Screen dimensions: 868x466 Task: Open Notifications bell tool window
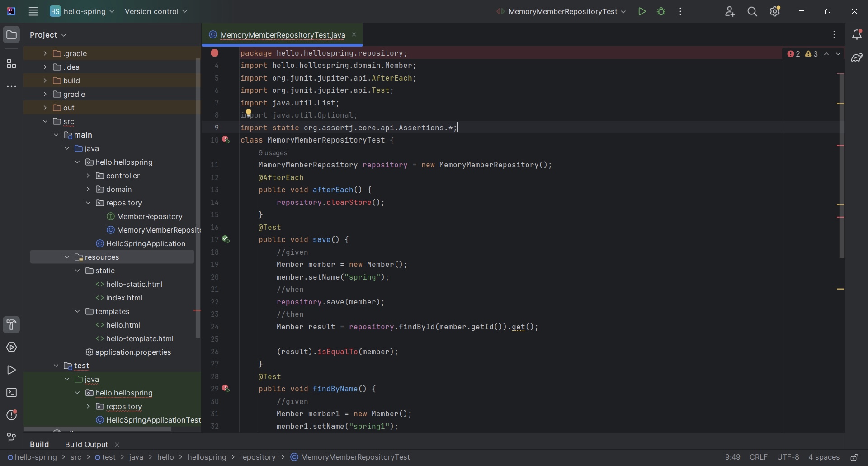pos(857,35)
